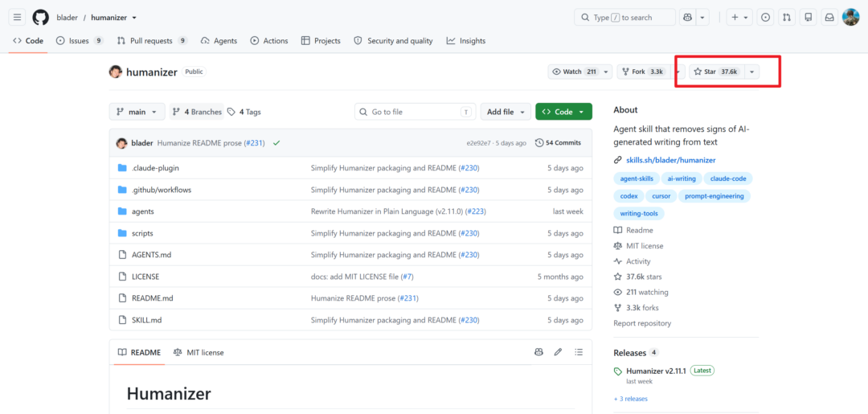The image size is (868, 414).
Task: Expand the Copilot dropdown arrow in header
Action: [702, 17]
